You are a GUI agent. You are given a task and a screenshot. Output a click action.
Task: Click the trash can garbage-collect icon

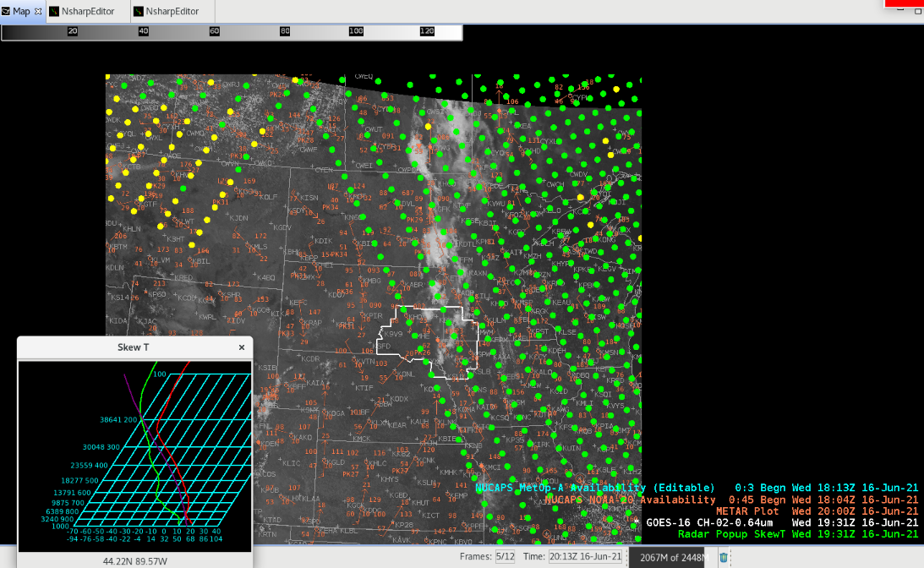(x=724, y=557)
